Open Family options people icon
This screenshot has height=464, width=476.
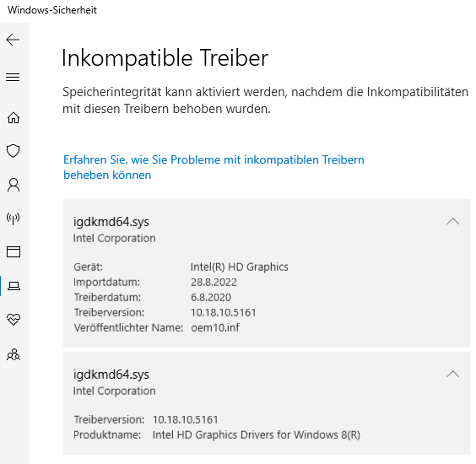point(14,354)
